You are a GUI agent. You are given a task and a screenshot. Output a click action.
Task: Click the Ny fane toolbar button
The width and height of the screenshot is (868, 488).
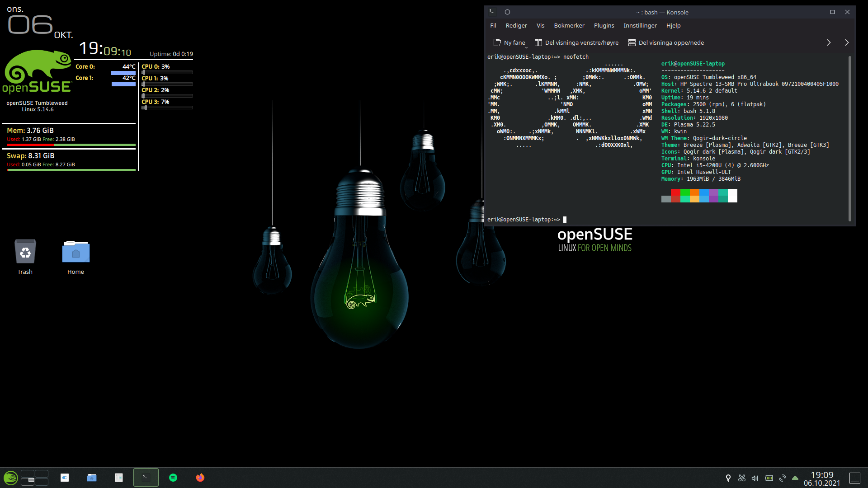509,42
